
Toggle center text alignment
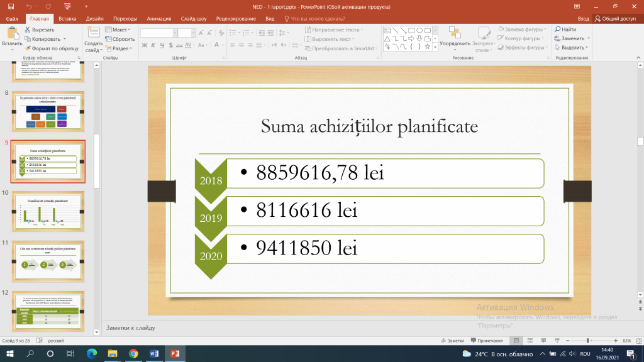pos(241,45)
